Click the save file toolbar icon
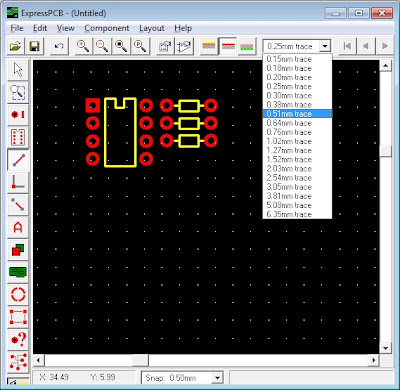Viewport: 400px width, 390px height. click(35, 46)
